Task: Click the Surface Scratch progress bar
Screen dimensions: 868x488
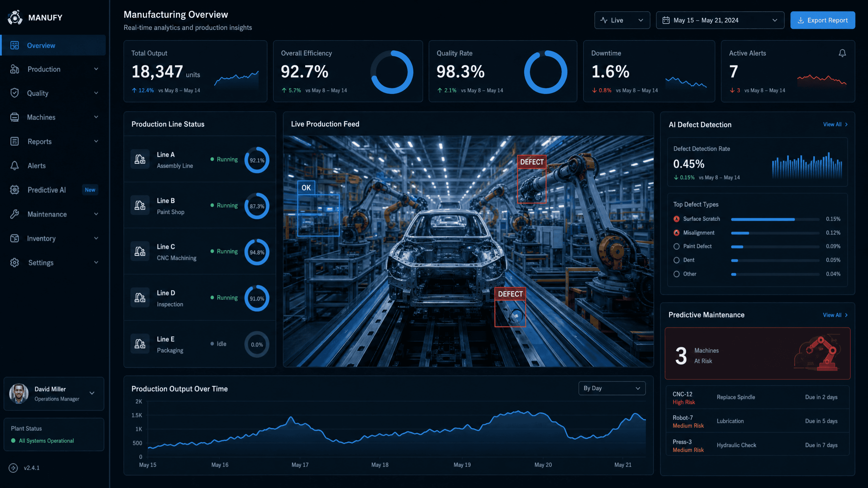Action: (x=775, y=220)
